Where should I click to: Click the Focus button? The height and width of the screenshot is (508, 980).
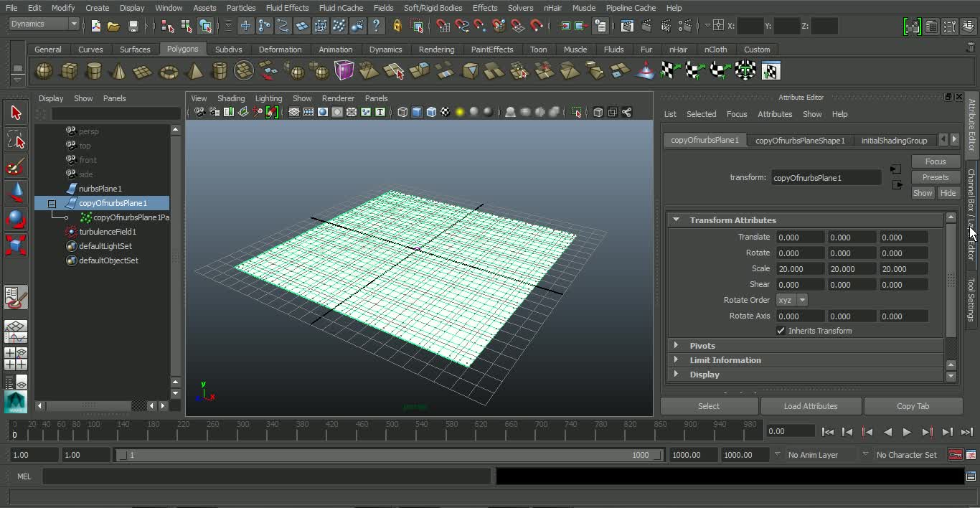coord(936,161)
